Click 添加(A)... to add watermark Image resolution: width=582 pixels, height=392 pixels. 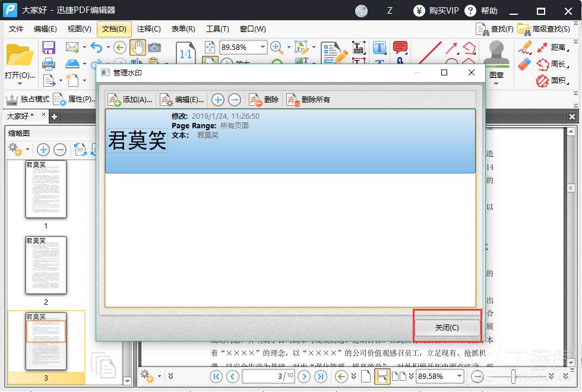(130, 100)
